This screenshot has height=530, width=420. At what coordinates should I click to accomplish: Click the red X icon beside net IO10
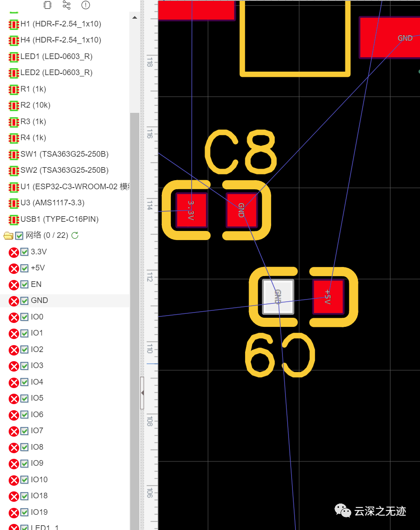[13, 480]
